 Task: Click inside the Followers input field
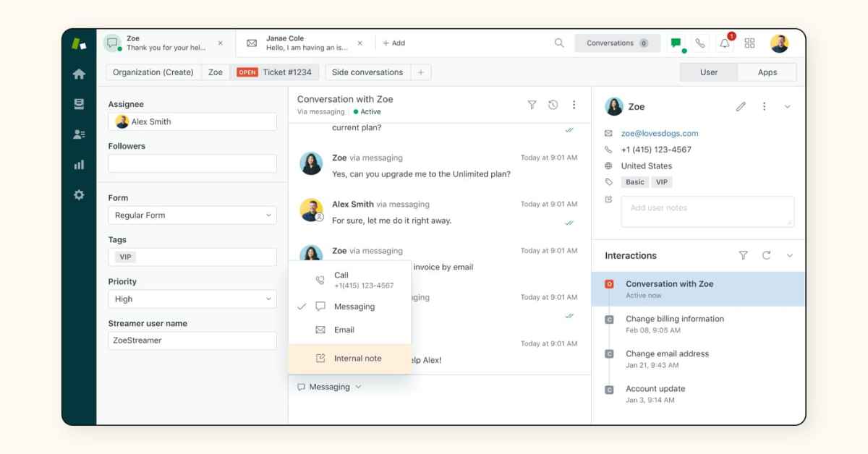[x=192, y=163]
